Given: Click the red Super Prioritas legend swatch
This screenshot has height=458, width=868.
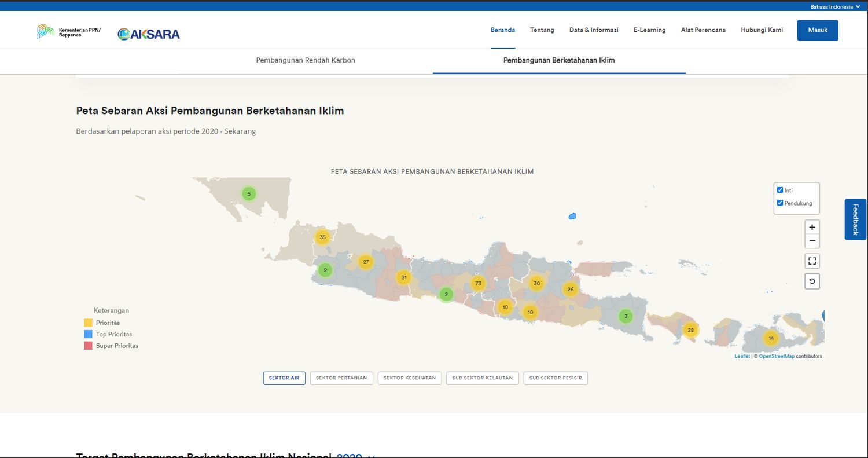Looking at the screenshot, I should [x=88, y=346].
